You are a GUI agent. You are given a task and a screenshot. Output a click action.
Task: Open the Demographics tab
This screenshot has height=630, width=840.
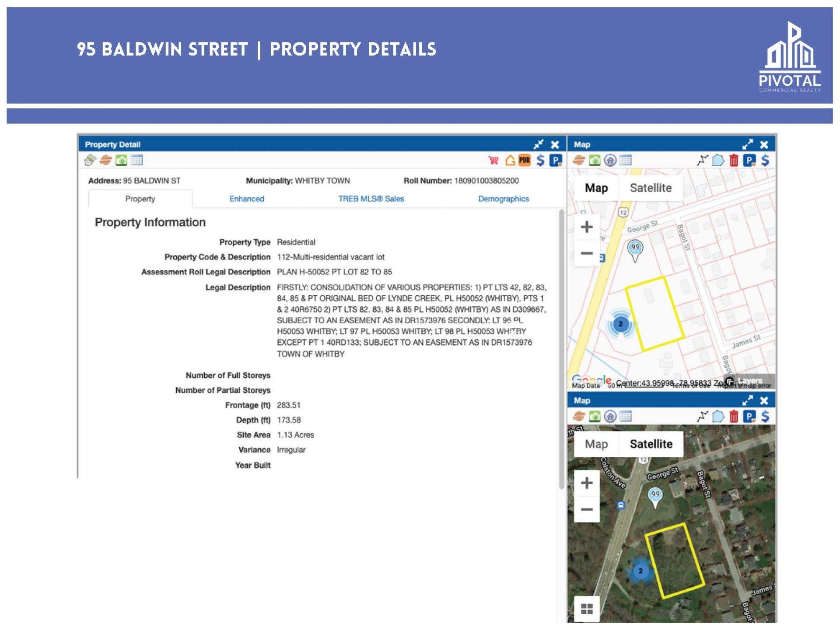point(504,199)
